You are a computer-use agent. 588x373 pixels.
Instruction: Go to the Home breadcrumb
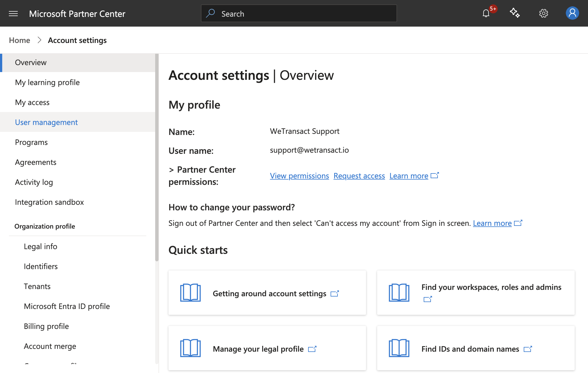19,40
